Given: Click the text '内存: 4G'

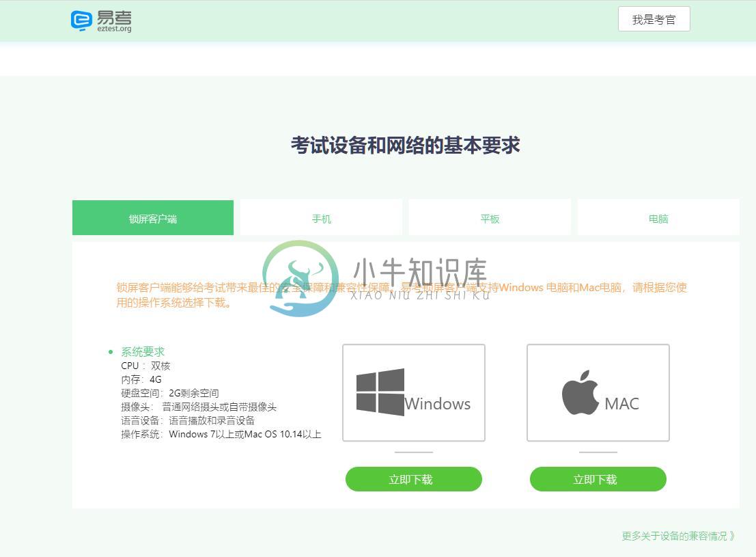Looking at the screenshot, I should tap(141, 379).
